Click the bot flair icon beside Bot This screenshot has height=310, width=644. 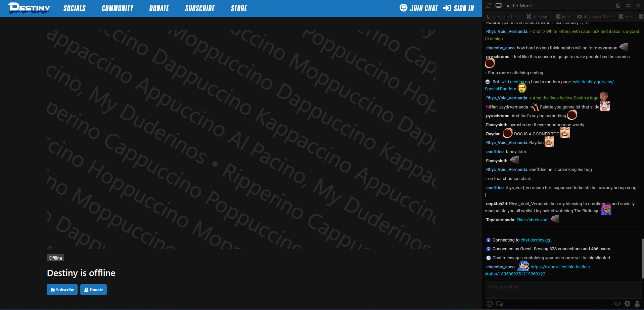point(488,82)
